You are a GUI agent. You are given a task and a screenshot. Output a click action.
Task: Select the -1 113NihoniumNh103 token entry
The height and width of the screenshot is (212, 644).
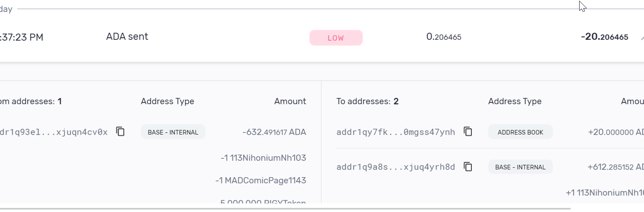point(263,158)
